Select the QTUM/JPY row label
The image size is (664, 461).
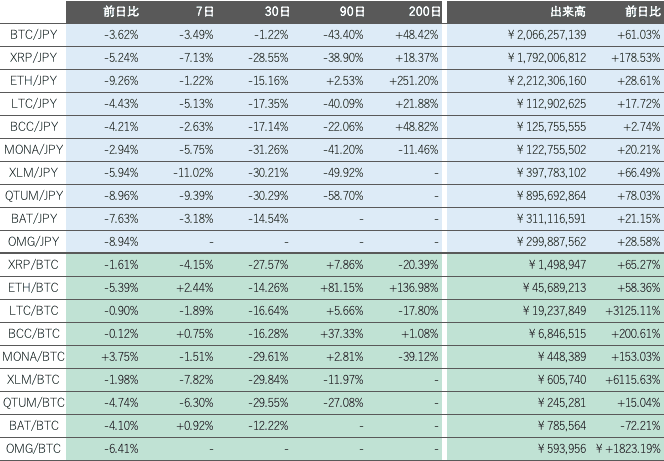(x=33, y=195)
